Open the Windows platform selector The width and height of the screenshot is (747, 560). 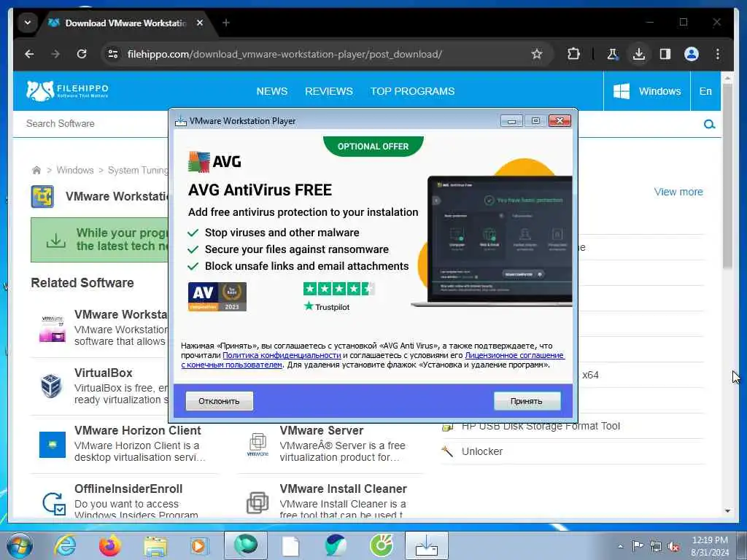[x=646, y=91]
